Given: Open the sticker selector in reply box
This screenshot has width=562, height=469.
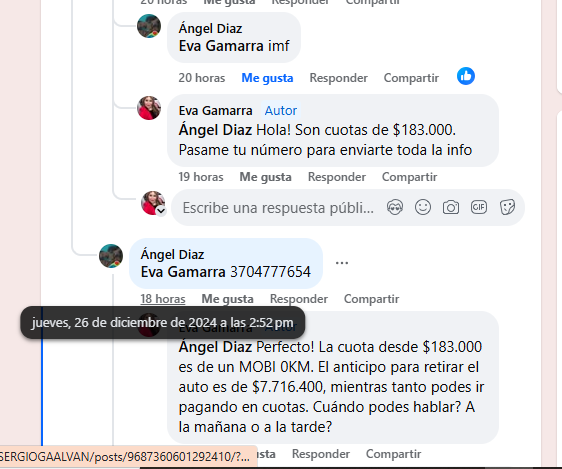Looking at the screenshot, I should click(x=507, y=207).
